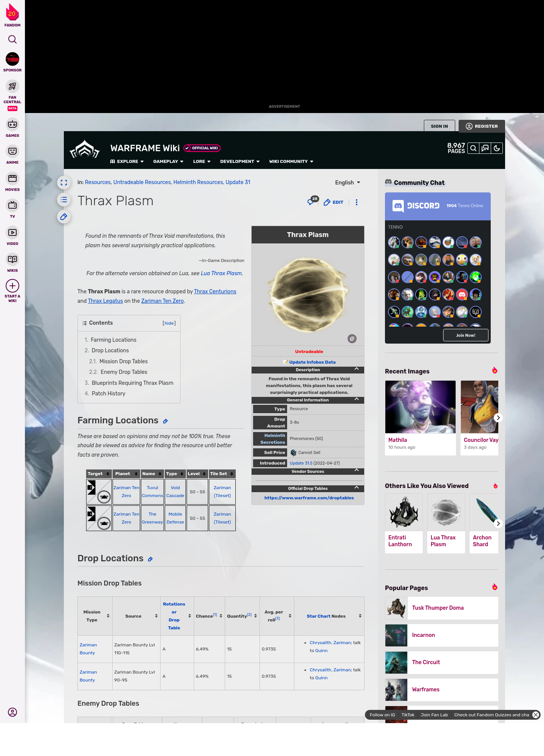Open Fan Central rocket icon
This screenshot has height=756, width=544.
click(12, 86)
